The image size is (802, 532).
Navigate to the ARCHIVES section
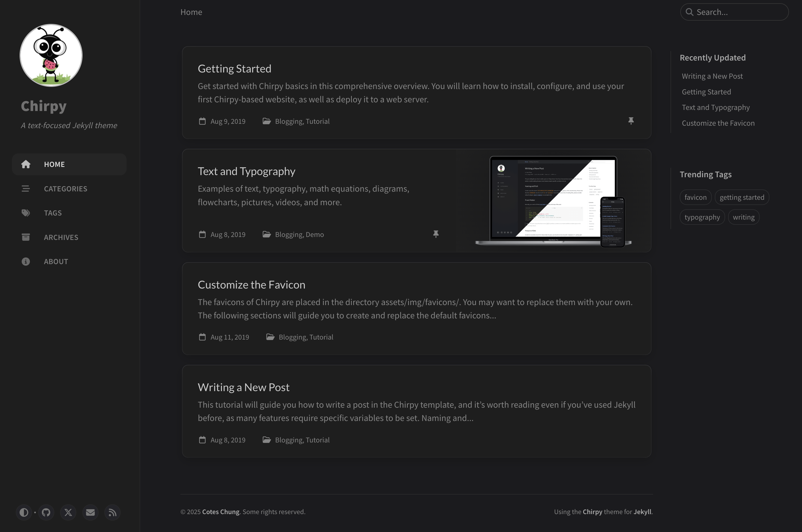pos(61,237)
